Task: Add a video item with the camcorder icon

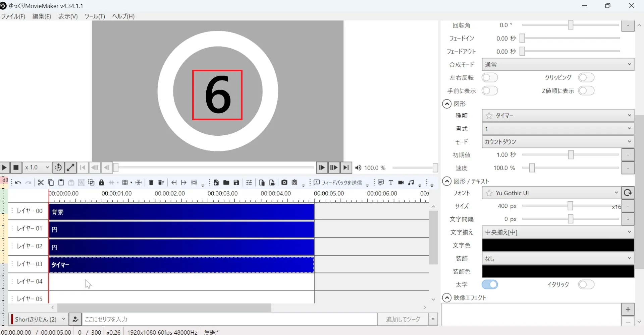Action: (401, 183)
